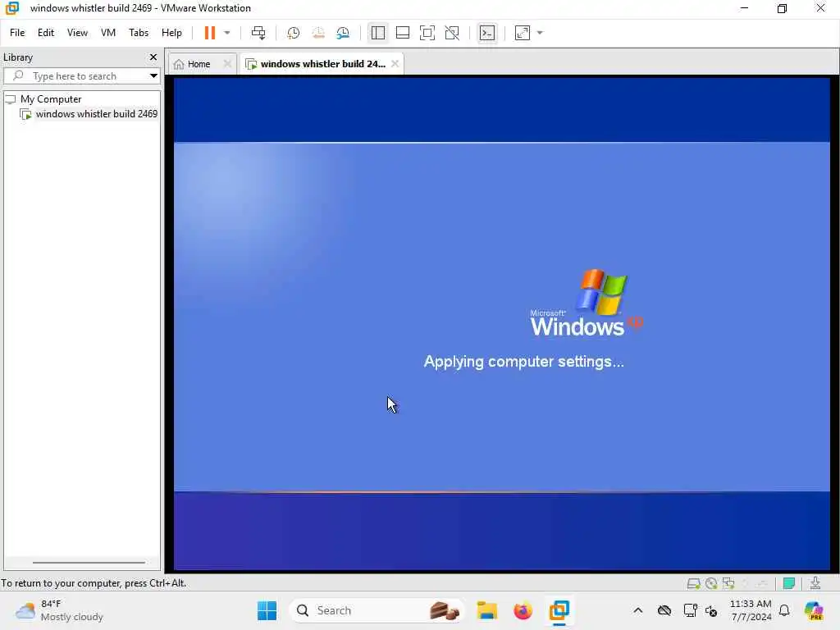Close the Home tab
The height and width of the screenshot is (630, 840).
coord(227,64)
